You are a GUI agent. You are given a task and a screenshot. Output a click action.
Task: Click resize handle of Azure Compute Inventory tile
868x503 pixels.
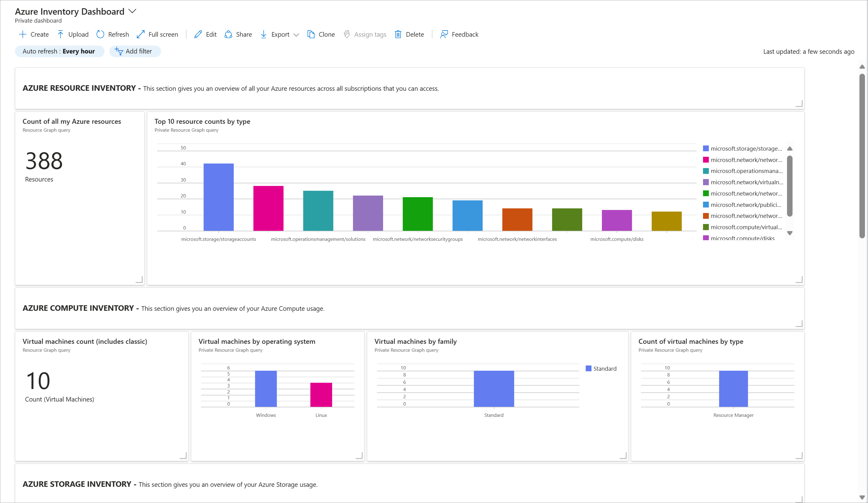click(x=800, y=324)
